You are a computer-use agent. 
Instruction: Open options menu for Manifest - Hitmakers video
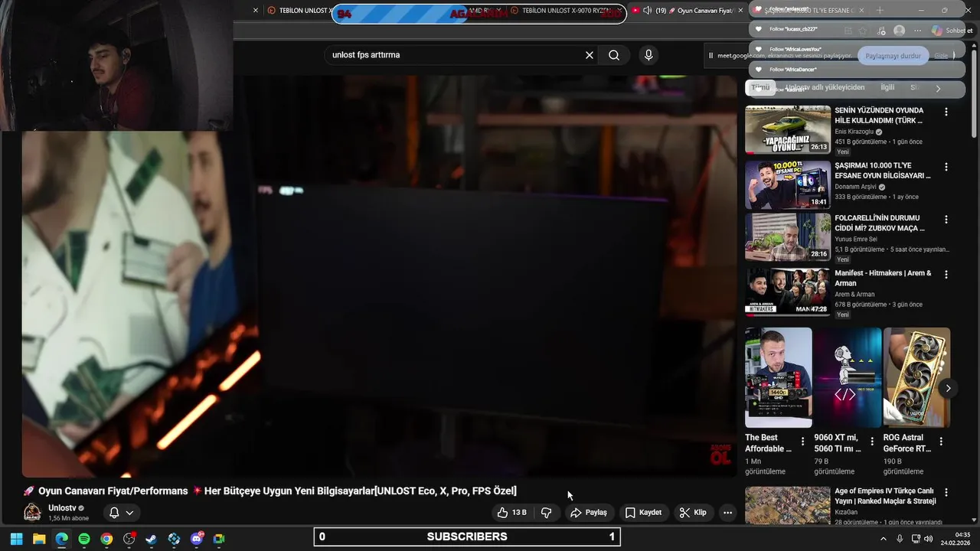(x=946, y=274)
